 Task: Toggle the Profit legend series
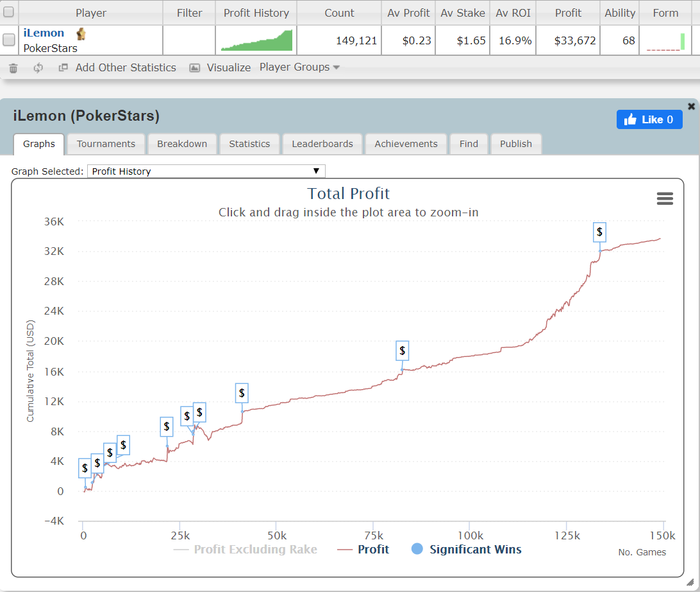(363, 549)
